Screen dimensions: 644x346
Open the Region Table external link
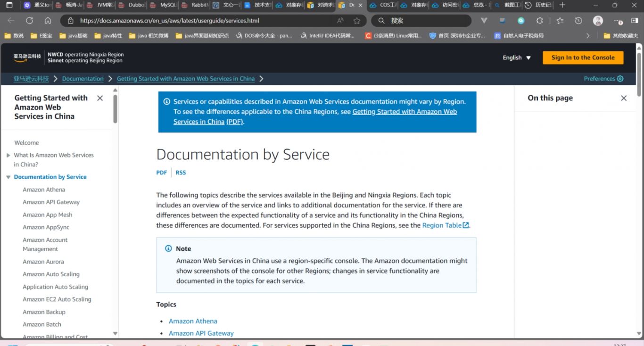pos(446,225)
